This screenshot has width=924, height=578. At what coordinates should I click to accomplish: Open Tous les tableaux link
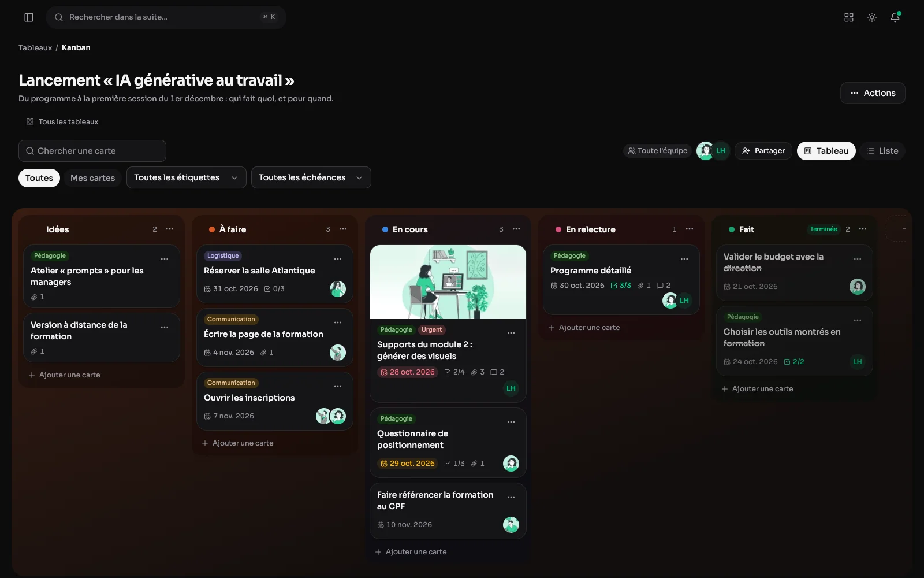tap(62, 122)
